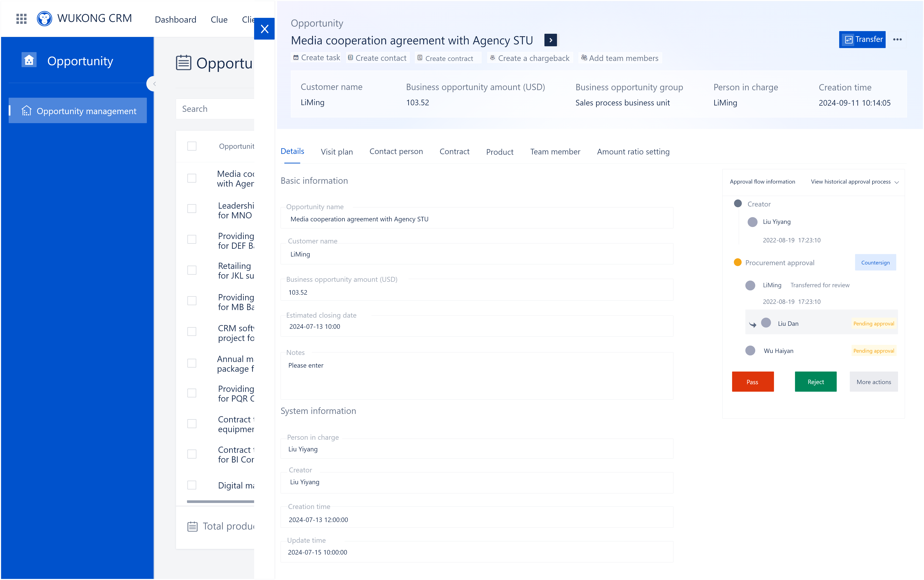Open Dashboard in top navigation
This screenshot has width=924, height=580.
pos(175,19)
